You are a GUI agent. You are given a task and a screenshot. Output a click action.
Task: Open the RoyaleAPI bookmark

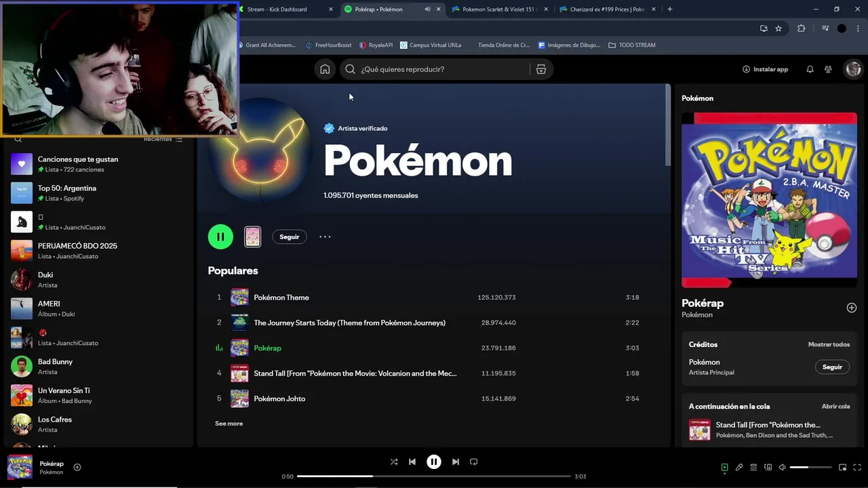tap(376, 45)
